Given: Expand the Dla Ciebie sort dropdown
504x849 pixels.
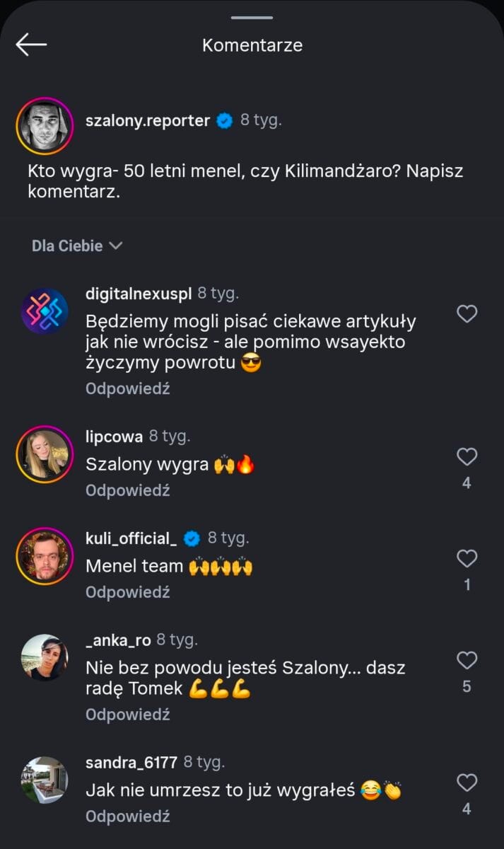Looking at the screenshot, I should (77, 246).
